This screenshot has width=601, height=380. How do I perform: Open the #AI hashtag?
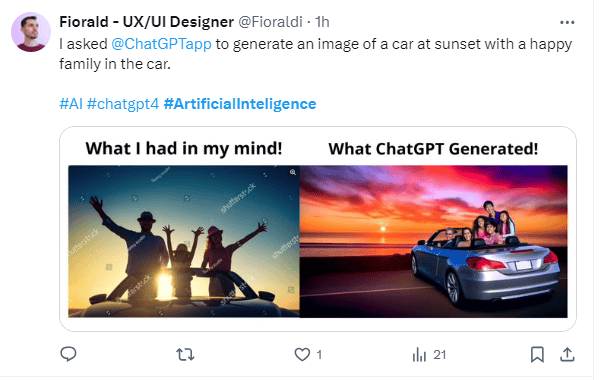pyautogui.click(x=71, y=104)
